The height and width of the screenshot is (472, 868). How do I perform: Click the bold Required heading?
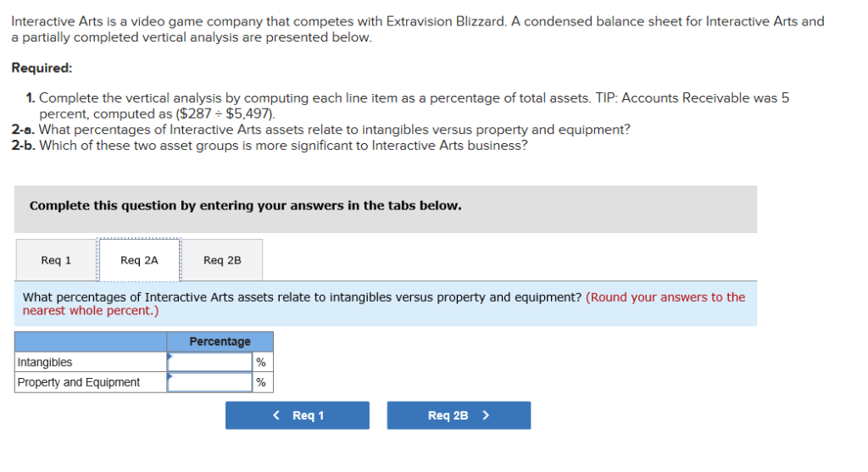coord(42,68)
